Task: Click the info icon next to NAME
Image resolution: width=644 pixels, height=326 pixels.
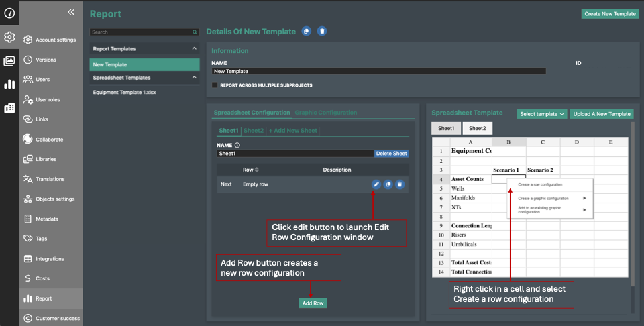Action: click(237, 145)
